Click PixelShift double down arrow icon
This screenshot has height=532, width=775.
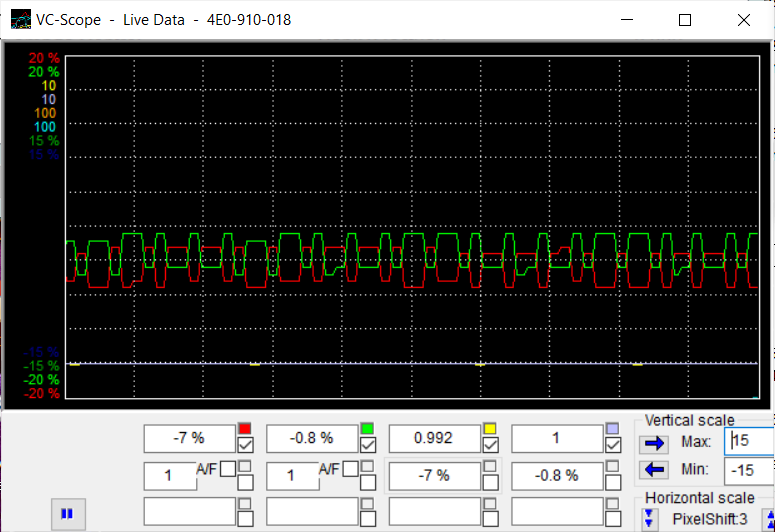[650, 518]
